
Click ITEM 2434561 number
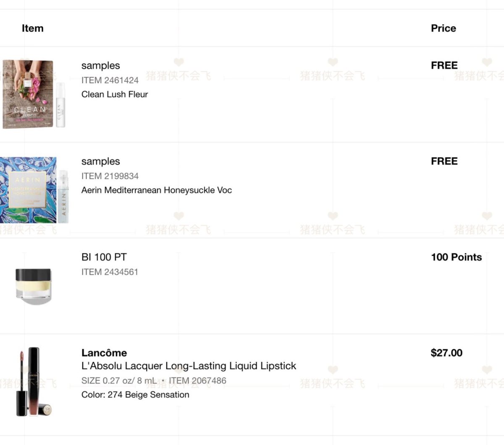tap(110, 272)
